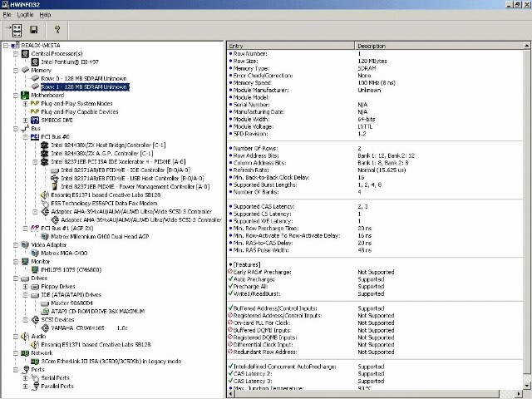The width and height of the screenshot is (532, 399).
Task: Click the YAMAHA CRW6416S device icon
Action: pyautogui.click(x=45, y=328)
